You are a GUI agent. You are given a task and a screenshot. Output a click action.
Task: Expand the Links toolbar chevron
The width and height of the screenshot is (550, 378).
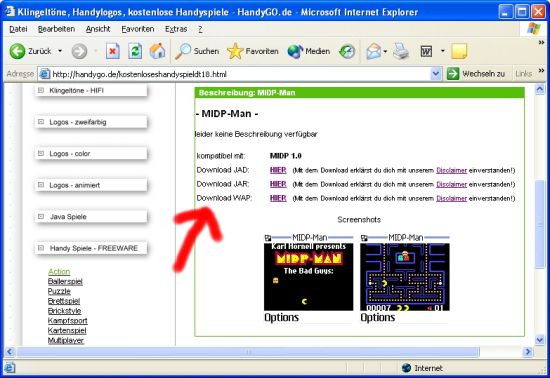(x=541, y=70)
